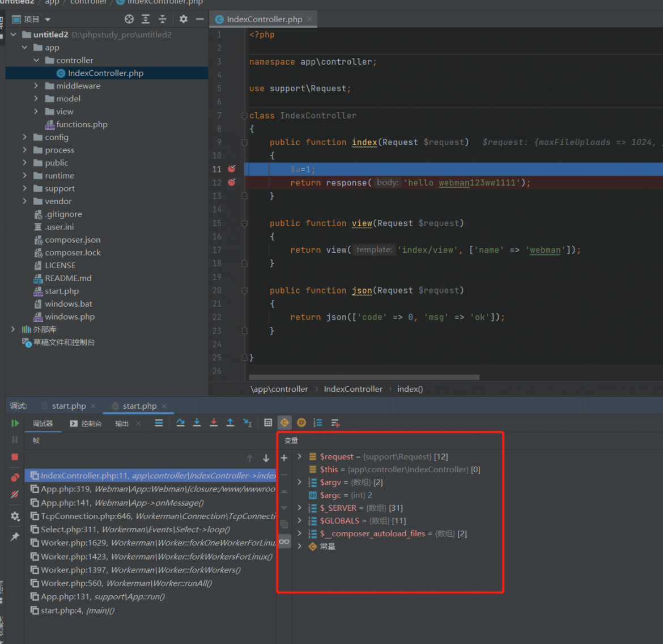The width and height of the screenshot is (663, 644).
Task: Click the Resume Program green play icon
Action: coord(14,423)
